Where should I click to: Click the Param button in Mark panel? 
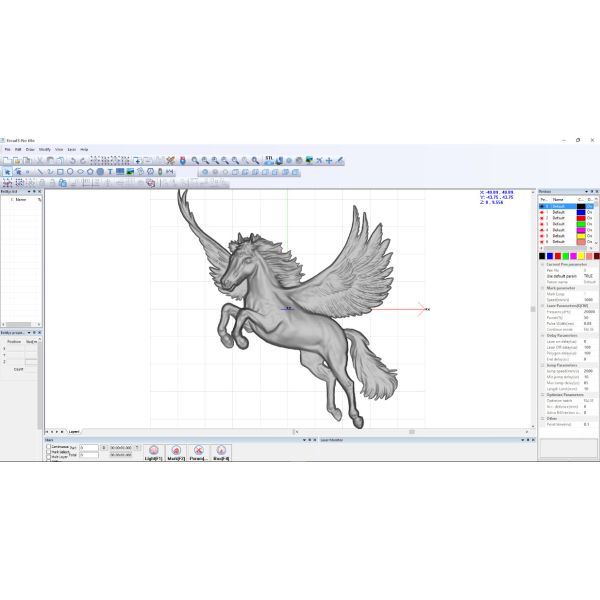198,453
